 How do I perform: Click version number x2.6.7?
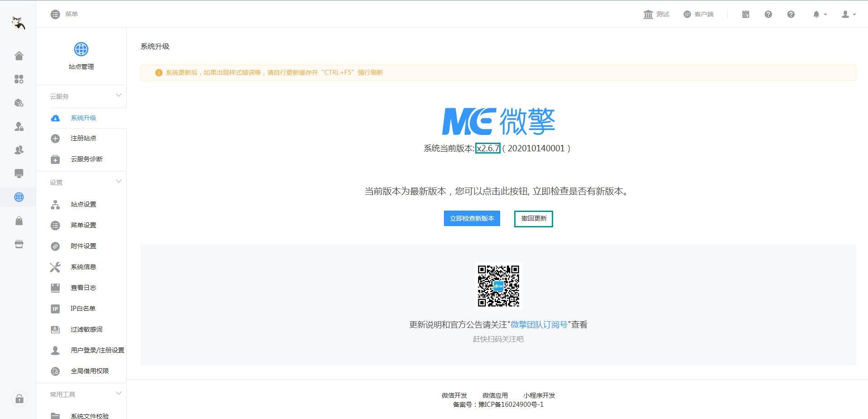point(488,148)
